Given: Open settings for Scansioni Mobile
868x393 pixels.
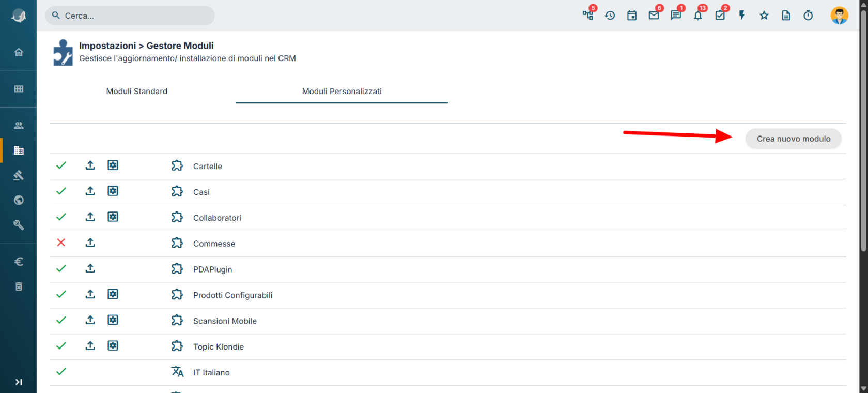Looking at the screenshot, I should click(113, 320).
